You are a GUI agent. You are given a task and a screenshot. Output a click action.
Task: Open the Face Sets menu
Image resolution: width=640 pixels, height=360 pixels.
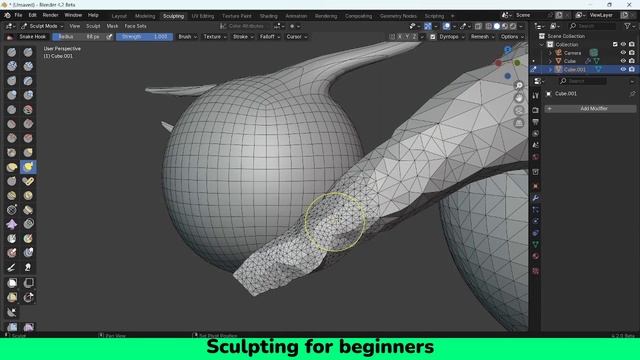coord(135,26)
